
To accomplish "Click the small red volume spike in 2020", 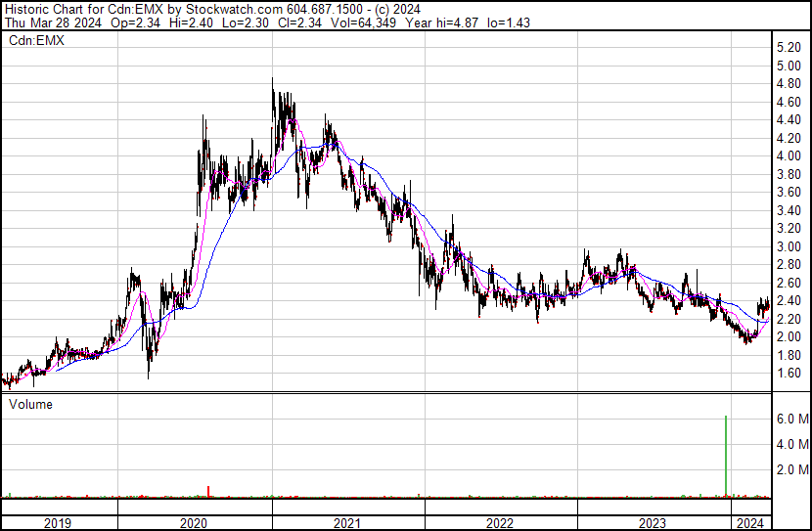I will tap(208, 491).
